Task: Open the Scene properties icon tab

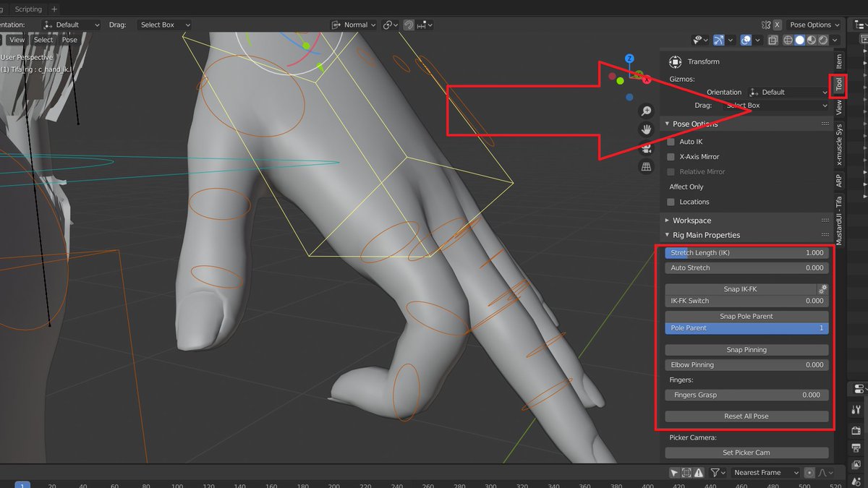Action: [857, 481]
